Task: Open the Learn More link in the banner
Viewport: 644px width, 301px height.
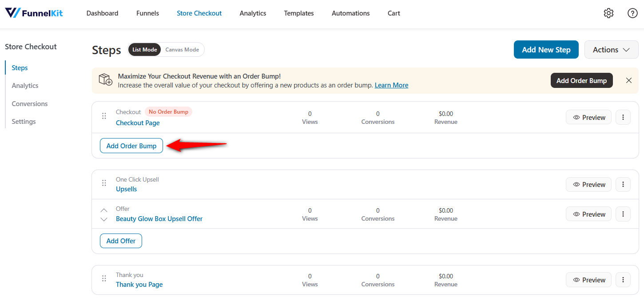Action: coord(391,85)
